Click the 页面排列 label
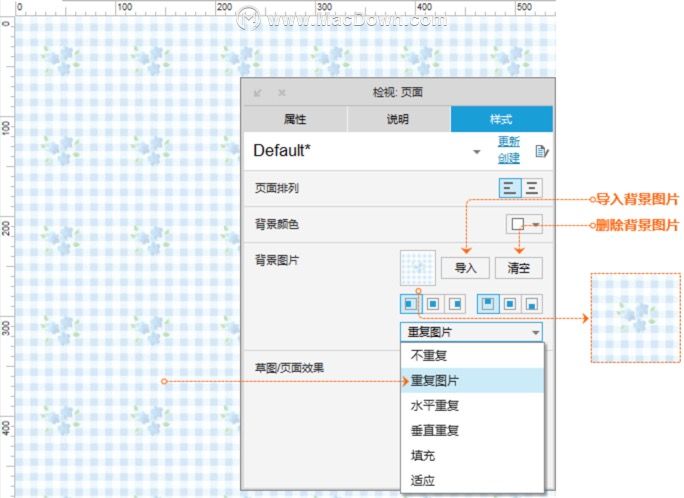Image resolution: width=684 pixels, height=498 pixels. (277, 188)
